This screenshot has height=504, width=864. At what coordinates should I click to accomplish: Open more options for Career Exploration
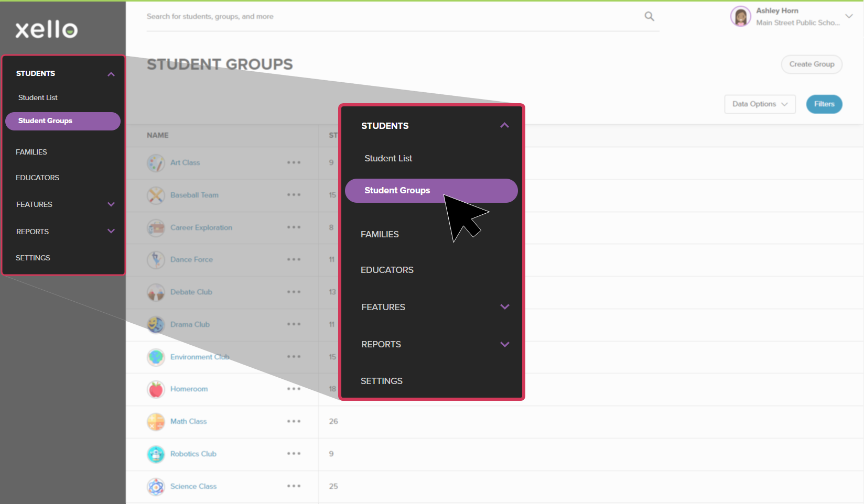(294, 227)
